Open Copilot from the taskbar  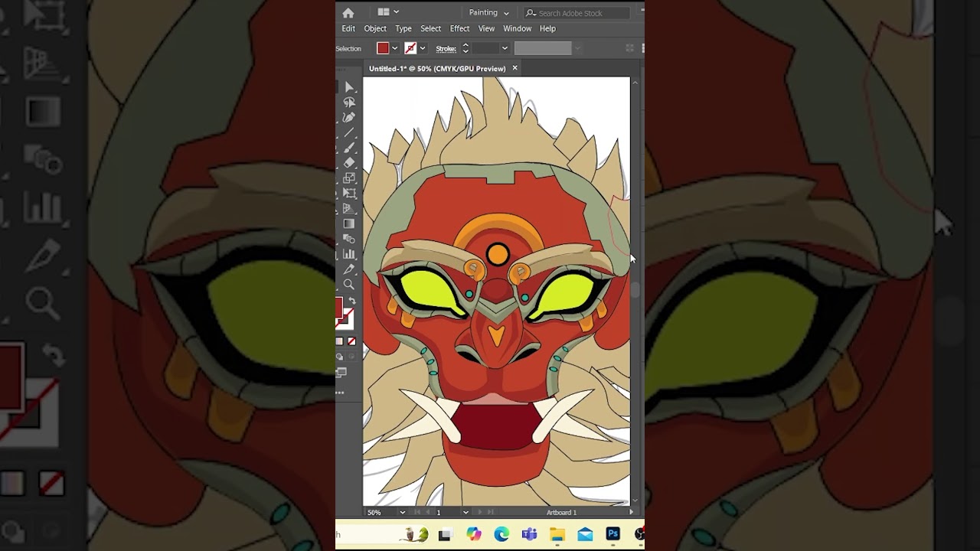tap(474, 534)
